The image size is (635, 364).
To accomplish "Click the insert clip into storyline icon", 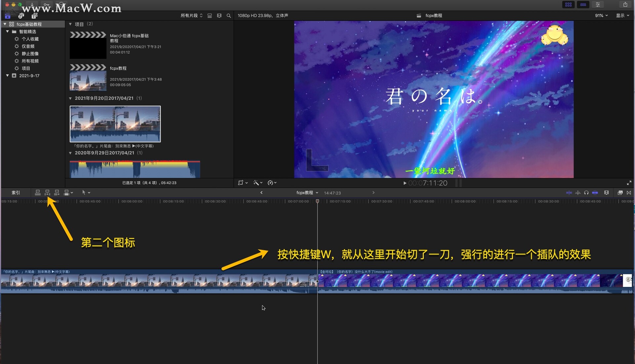I will (x=47, y=192).
